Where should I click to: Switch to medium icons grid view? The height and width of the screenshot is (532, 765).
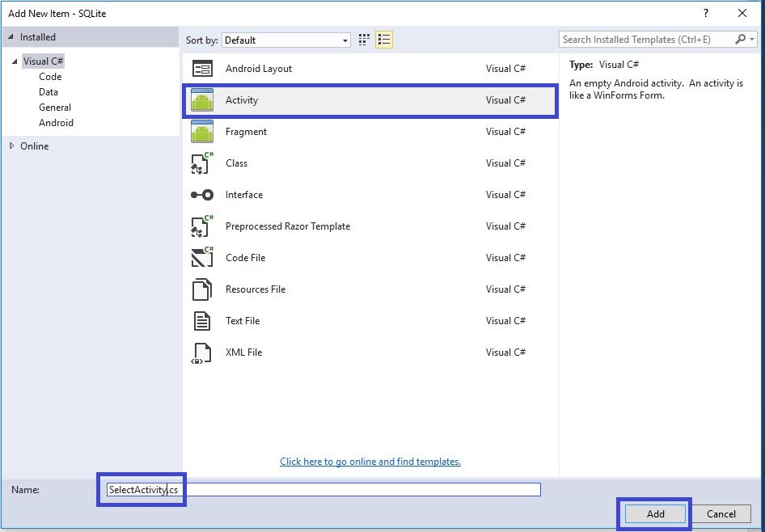point(364,40)
